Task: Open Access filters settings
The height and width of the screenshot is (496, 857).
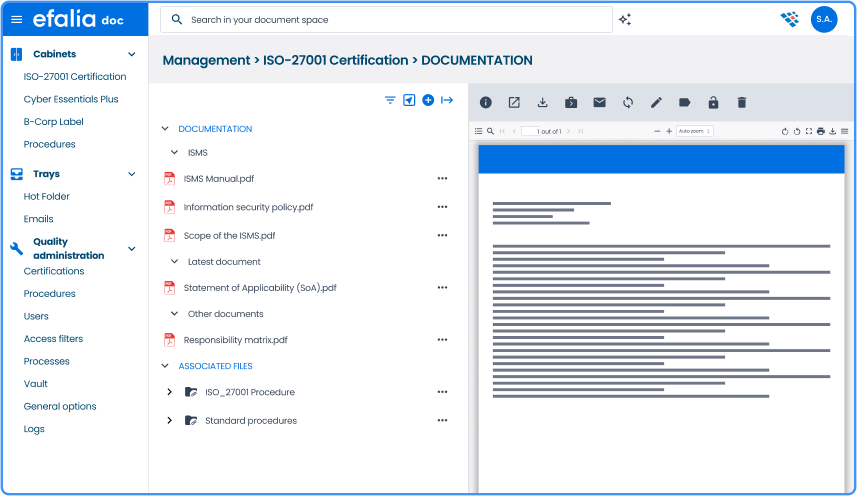Action: tap(53, 339)
